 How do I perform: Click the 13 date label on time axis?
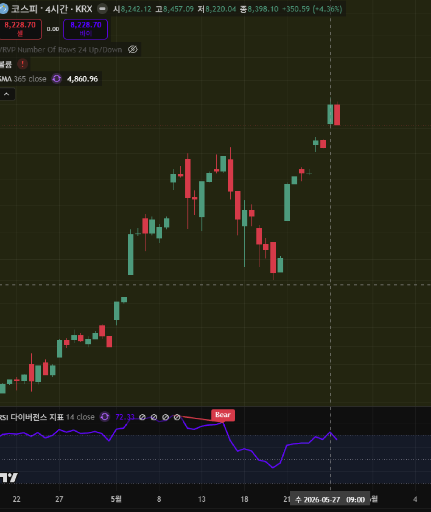tap(201, 499)
